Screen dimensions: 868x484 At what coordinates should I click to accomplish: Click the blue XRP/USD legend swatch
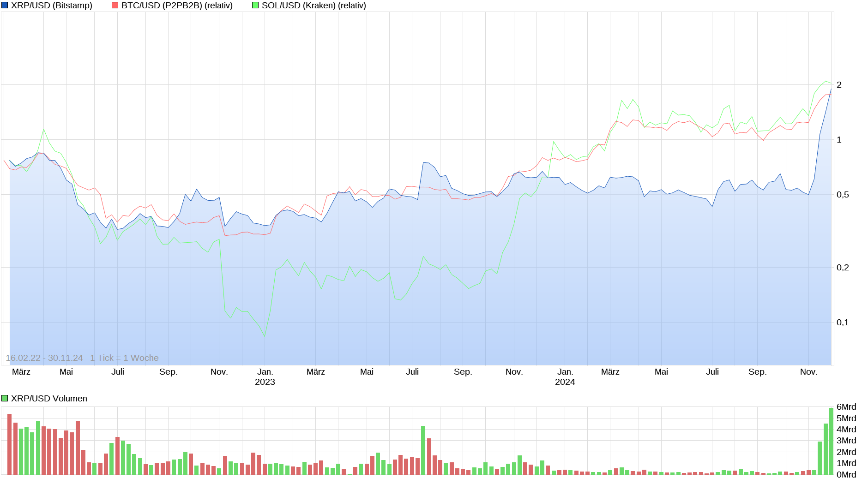tap(5, 6)
